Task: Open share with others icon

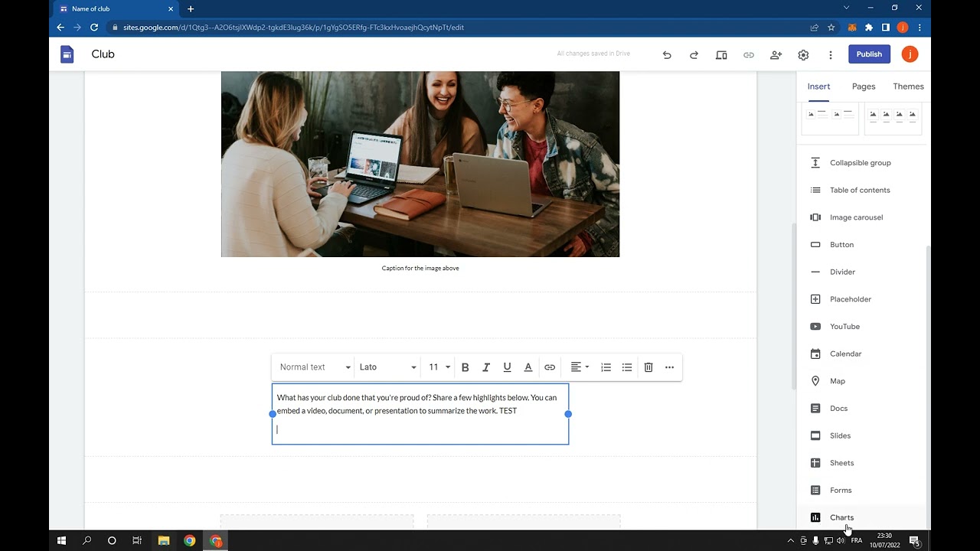Action: click(x=776, y=54)
